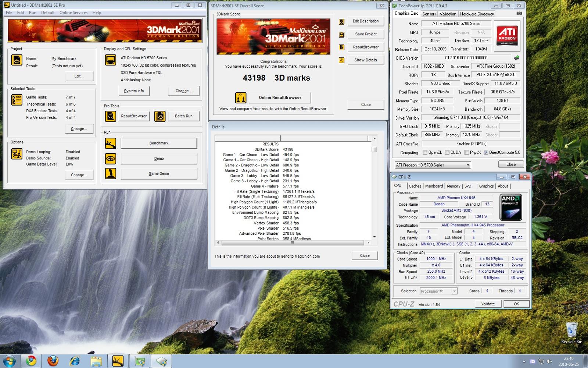Click the Details scroll-right arrow
The height and width of the screenshot is (368, 588).
tap(368, 243)
